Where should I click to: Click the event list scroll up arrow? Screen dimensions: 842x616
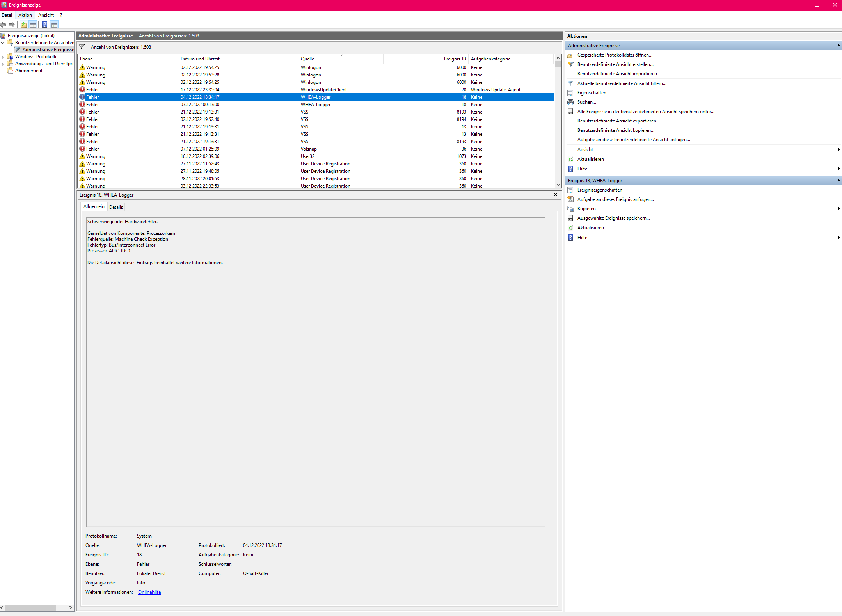point(558,58)
